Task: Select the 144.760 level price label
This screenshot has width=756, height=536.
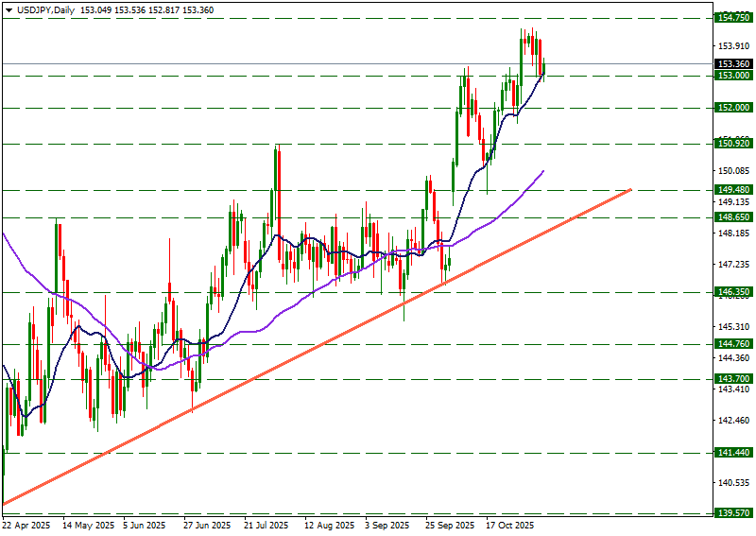Action: (734, 344)
